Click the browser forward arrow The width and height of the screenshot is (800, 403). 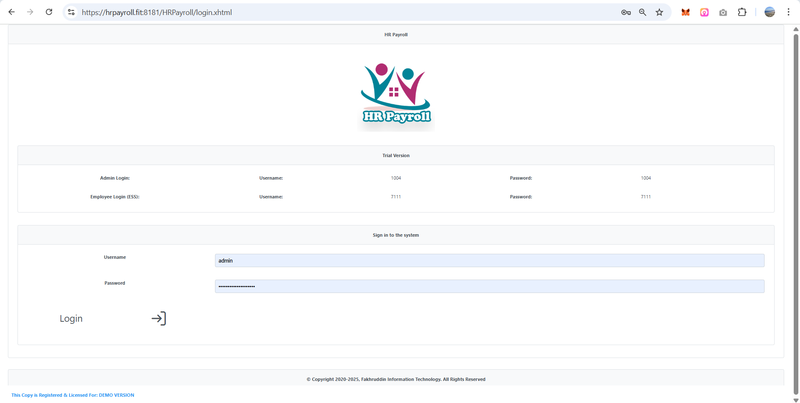[30, 12]
